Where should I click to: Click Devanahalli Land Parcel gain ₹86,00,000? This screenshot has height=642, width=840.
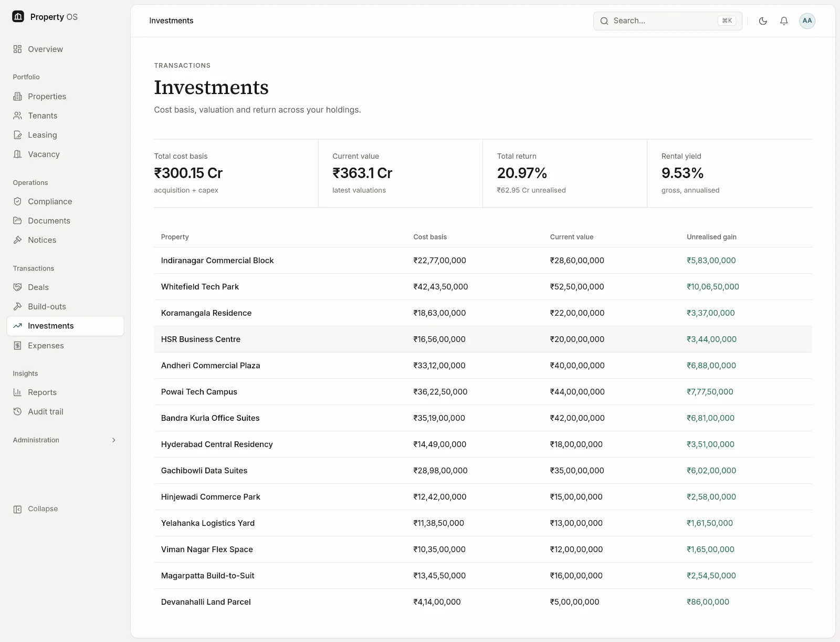point(708,602)
